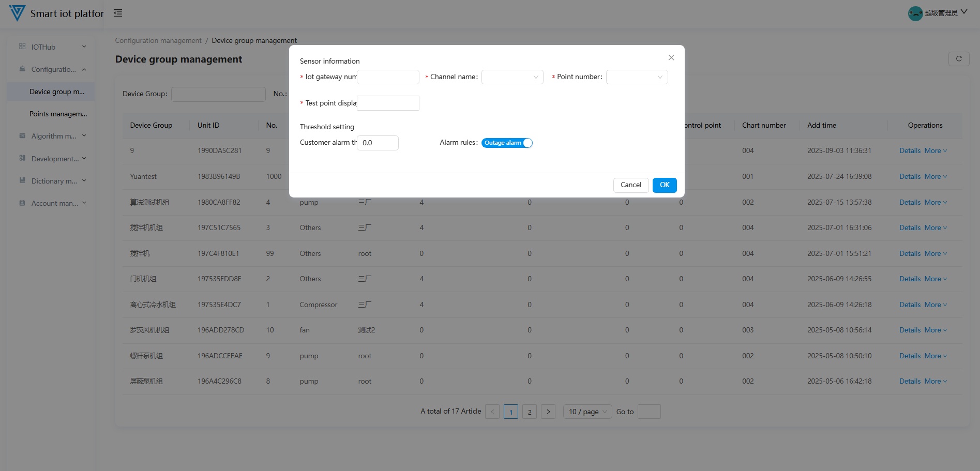This screenshot has width=980, height=471.
Task: Open the Point number dropdown
Action: click(637, 77)
